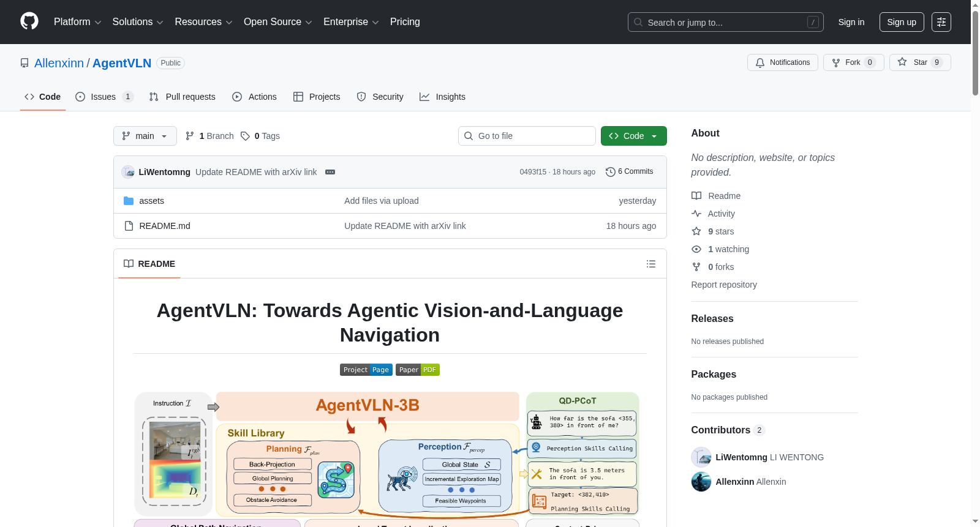Open the Open Source menu

[278, 22]
